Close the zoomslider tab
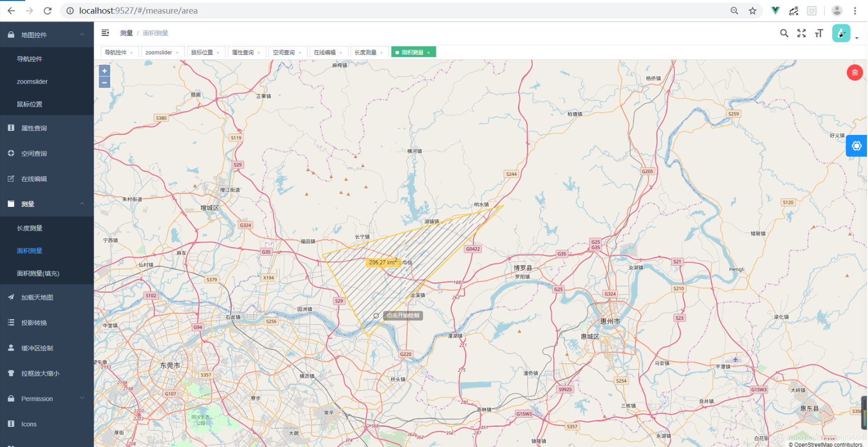Image resolution: width=868 pixels, height=447 pixels. tap(177, 53)
